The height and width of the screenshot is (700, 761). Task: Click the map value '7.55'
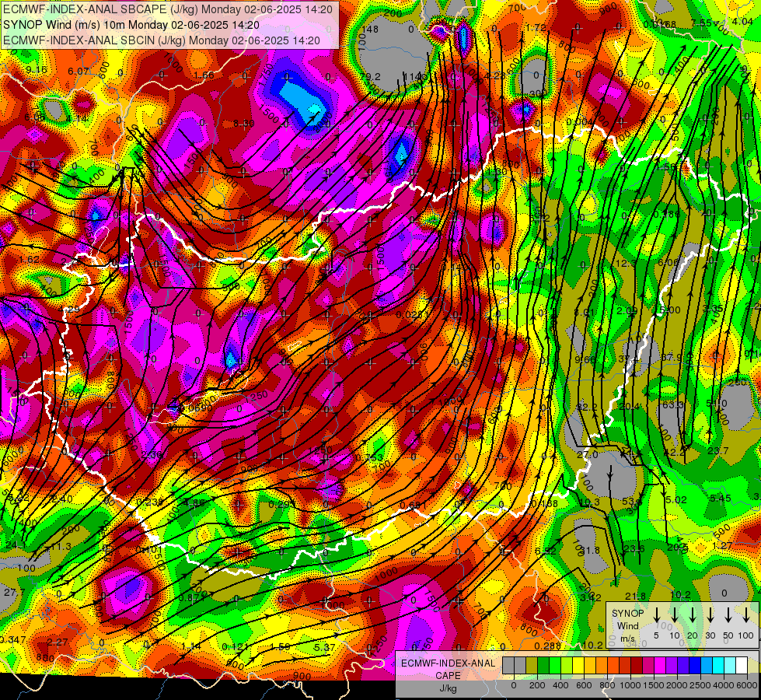point(701,23)
